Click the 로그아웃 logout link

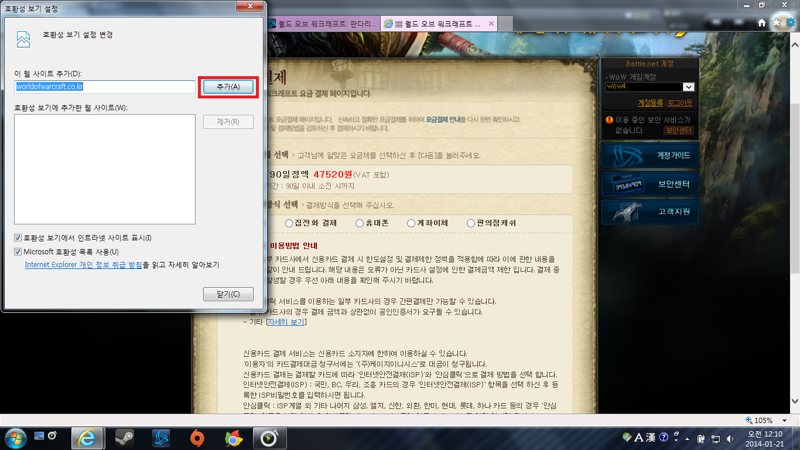point(680,103)
